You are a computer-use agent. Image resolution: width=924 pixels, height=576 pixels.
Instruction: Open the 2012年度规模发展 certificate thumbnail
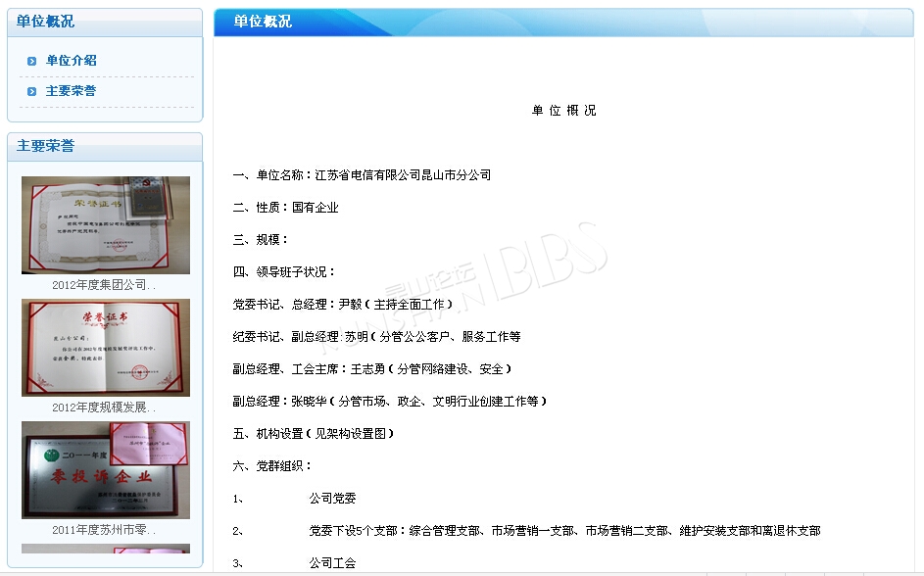(106, 348)
